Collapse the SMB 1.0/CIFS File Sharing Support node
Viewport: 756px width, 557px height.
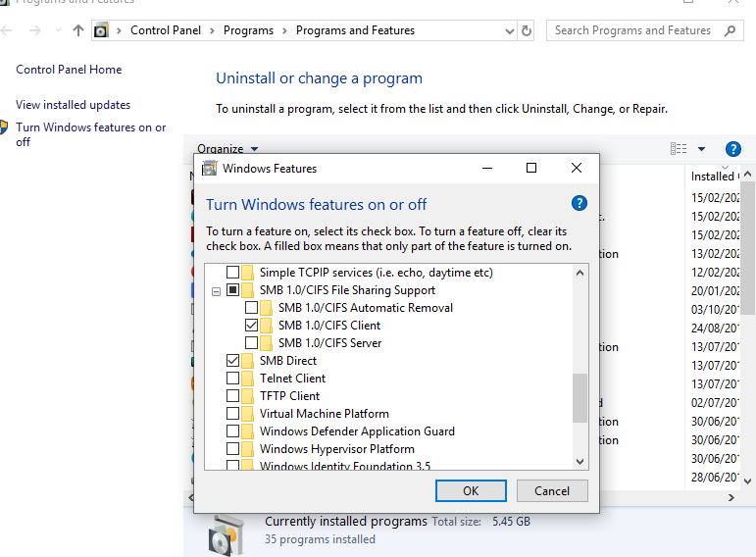[216, 291]
